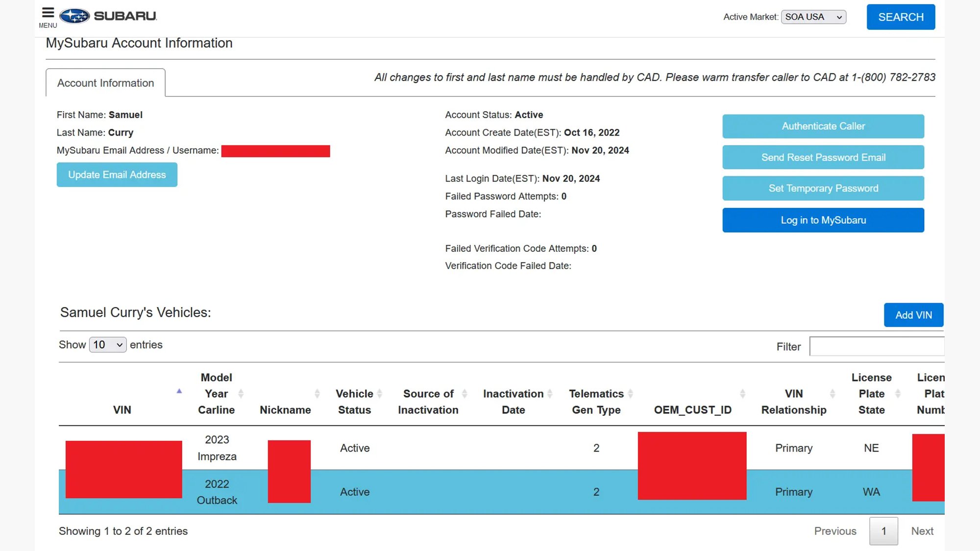This screenshot has width=980, height=551.
Task: Open the Show entries count dropdown
Action: tap(108, 345)
